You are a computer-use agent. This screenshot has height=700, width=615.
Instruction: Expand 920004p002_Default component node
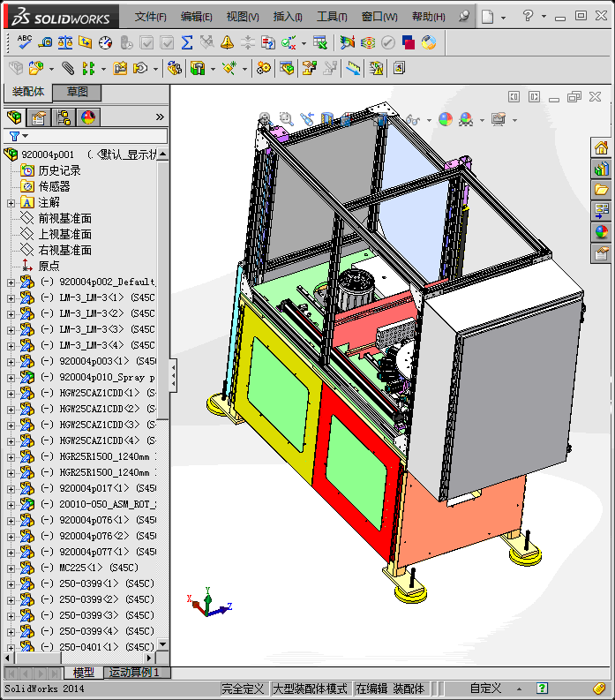[11, 282]
